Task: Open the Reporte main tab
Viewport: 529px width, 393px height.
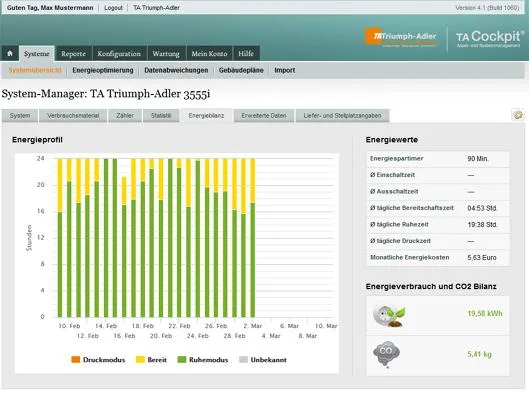Action: click(73, 53)
